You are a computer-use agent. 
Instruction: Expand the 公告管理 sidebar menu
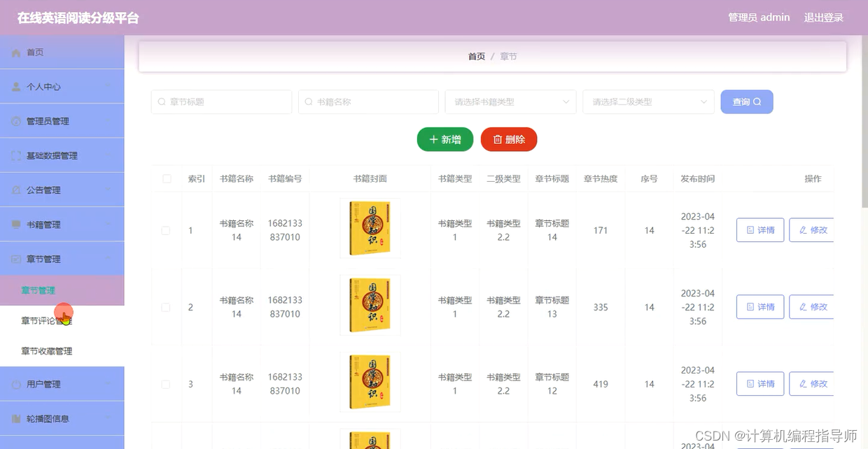[x=62, y=190]
